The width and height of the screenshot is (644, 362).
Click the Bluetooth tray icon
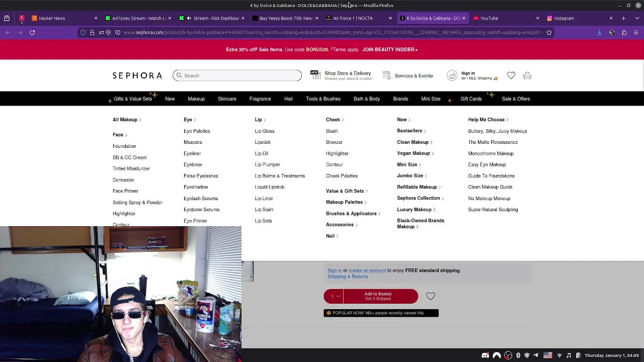(518, 355)
